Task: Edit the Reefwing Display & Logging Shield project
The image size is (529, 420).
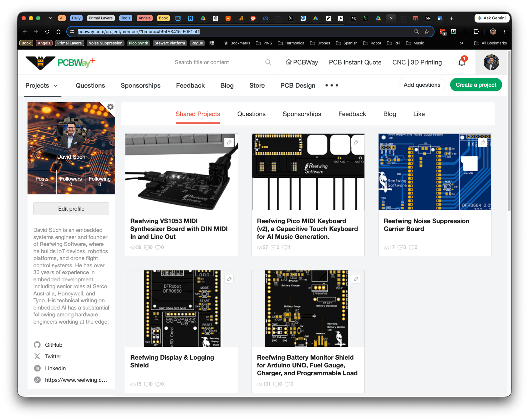Action: coord(229,279)
